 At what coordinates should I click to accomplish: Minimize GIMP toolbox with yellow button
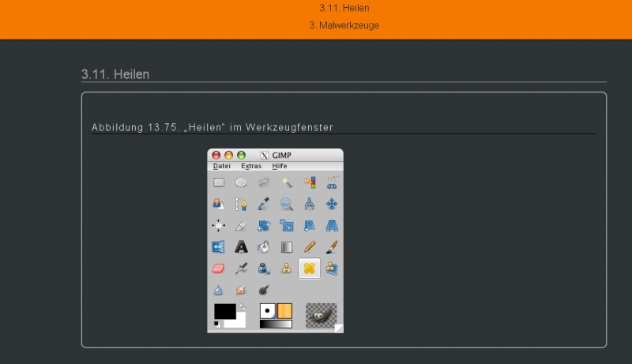[x=228, y=155]
